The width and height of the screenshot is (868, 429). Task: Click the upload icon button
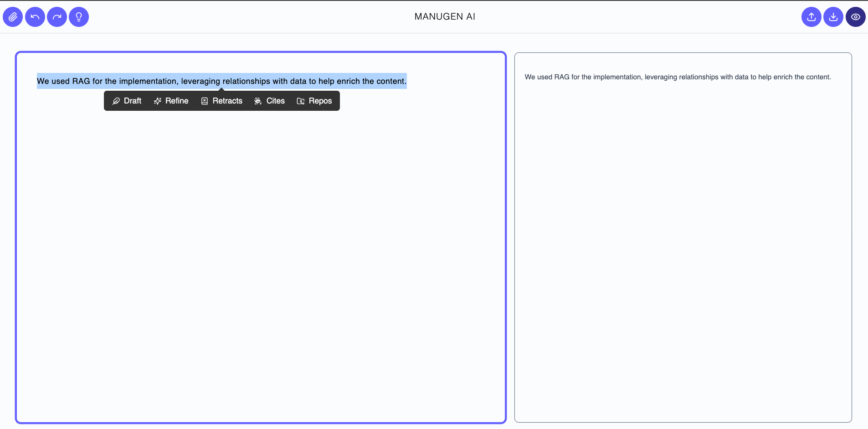coord(811,17)
